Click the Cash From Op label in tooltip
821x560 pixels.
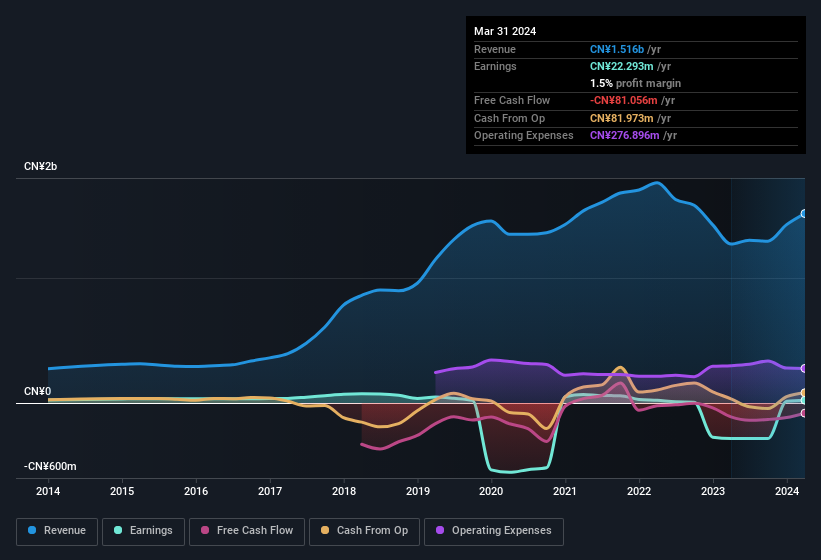(509, 118)
